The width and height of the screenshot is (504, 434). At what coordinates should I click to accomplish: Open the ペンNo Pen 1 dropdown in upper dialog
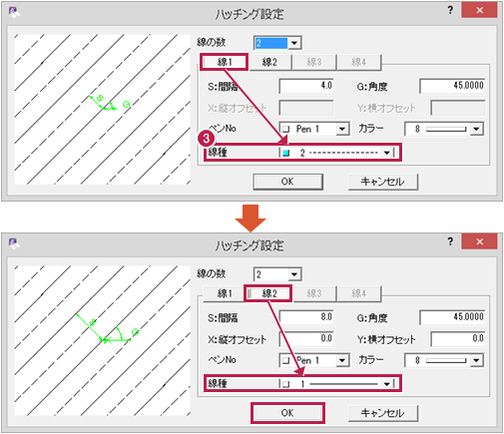click(342, 129)
